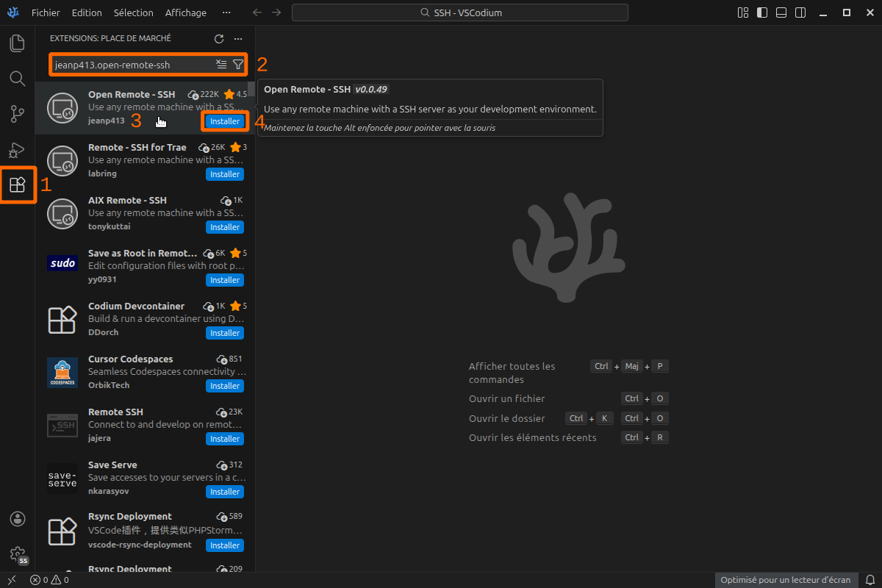Click the SSH - VSCodium command center search
The height and width of the screenshot is (588, 882).
coord(460,12)
